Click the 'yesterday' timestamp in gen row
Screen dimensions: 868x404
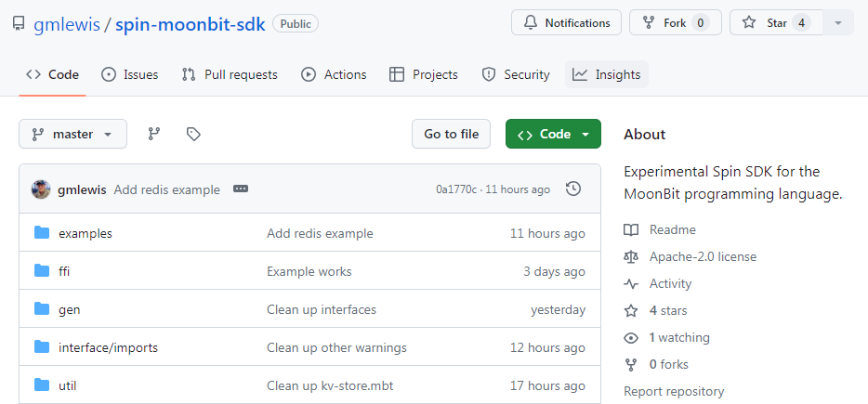(558, 310)
